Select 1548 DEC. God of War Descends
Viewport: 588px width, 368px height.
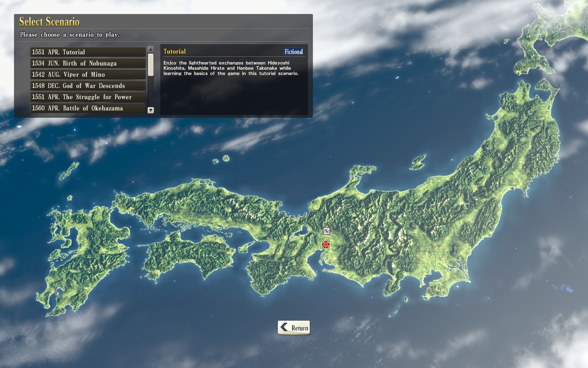(88, 86)
